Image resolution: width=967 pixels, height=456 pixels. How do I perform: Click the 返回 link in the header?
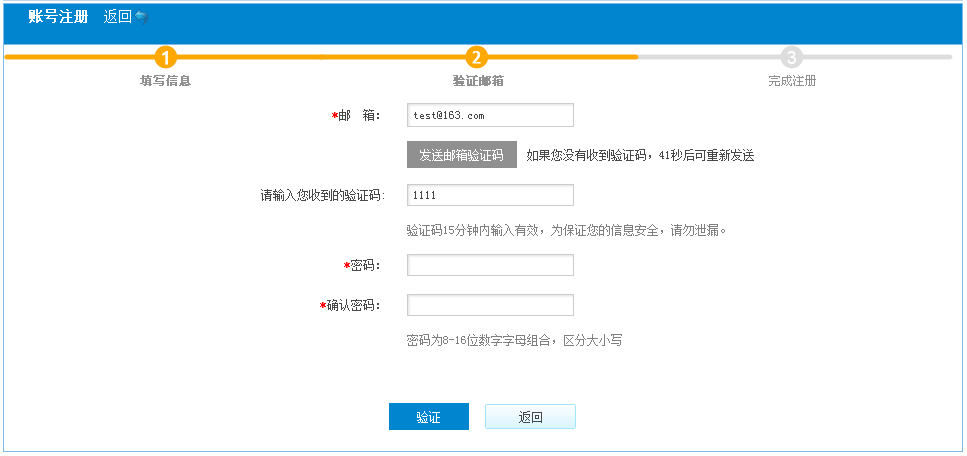[117, 17]
